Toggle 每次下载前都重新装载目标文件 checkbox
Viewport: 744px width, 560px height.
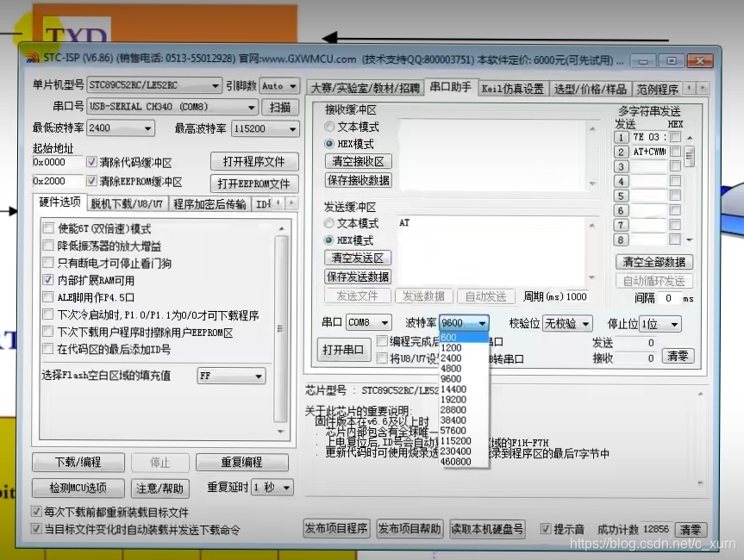point(36,512)
